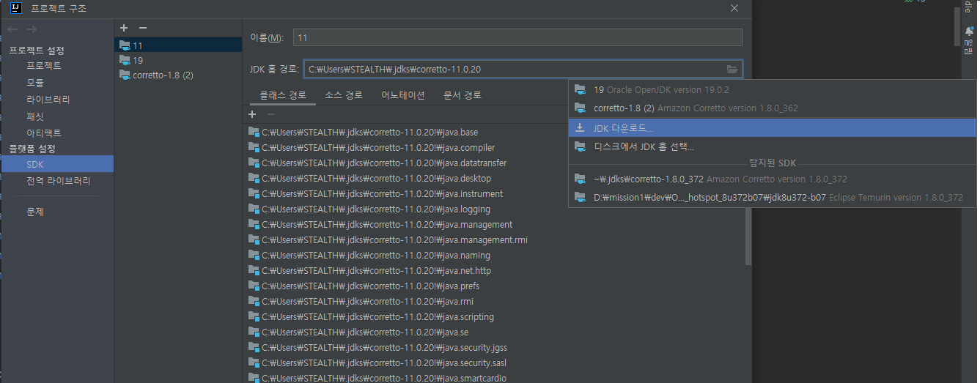This screenshot has height=383, width=980.
Task: Click the IntelliJ logo in the title bar
Action: click(16, 9)
